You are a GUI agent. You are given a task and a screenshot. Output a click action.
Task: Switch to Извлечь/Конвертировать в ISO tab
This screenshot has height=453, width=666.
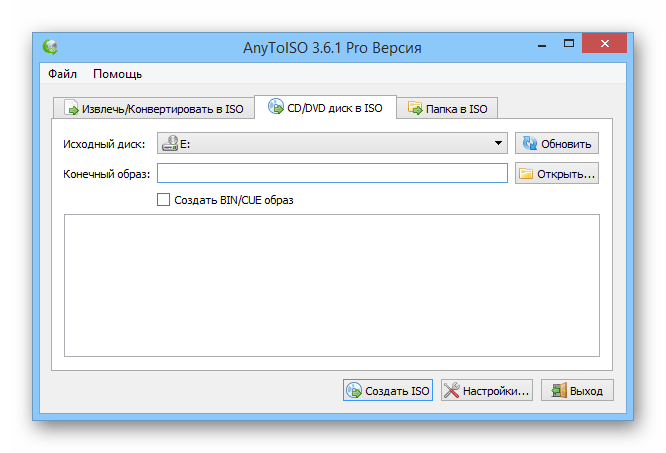tap(154, 108)
